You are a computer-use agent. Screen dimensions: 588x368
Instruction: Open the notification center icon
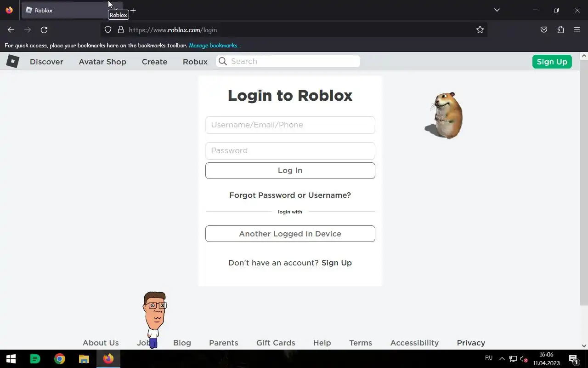point(573,359)
